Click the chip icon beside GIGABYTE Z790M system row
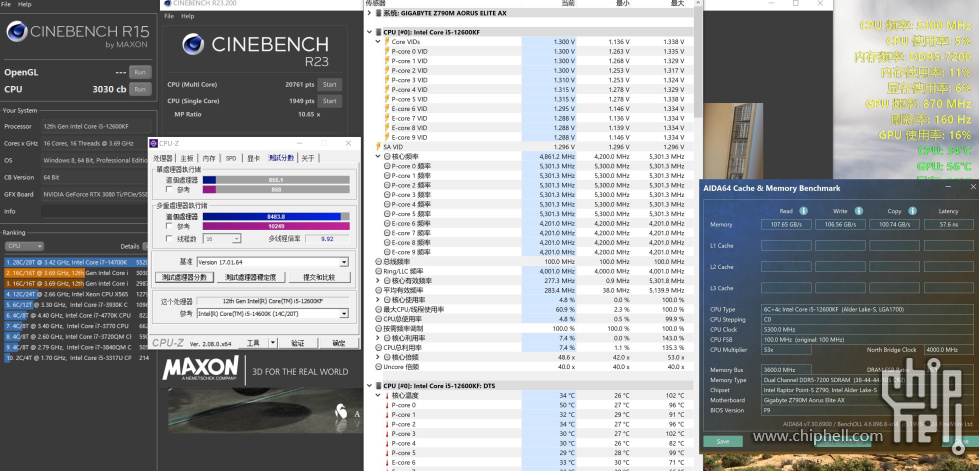 tap(378, 12)
